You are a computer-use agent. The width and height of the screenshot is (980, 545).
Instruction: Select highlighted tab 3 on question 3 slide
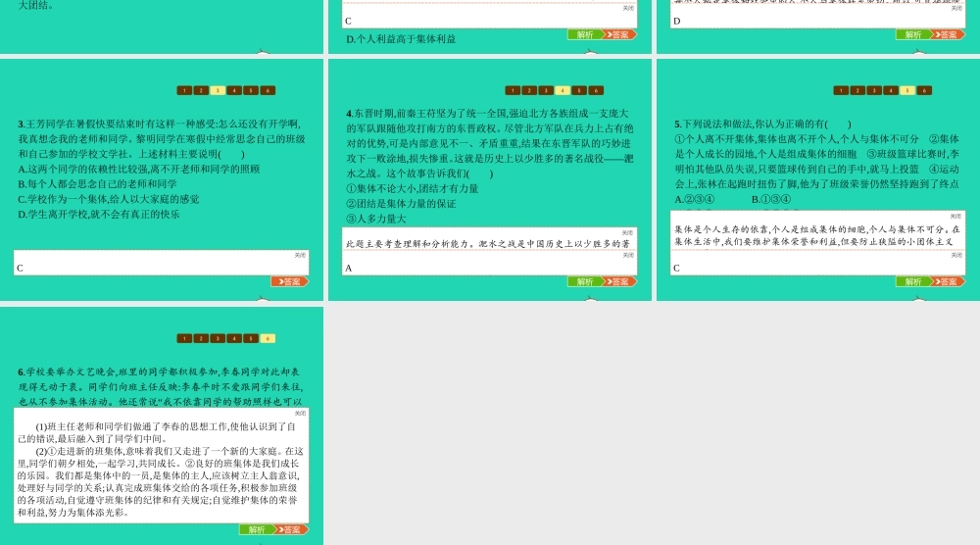(x=218, y=90)
